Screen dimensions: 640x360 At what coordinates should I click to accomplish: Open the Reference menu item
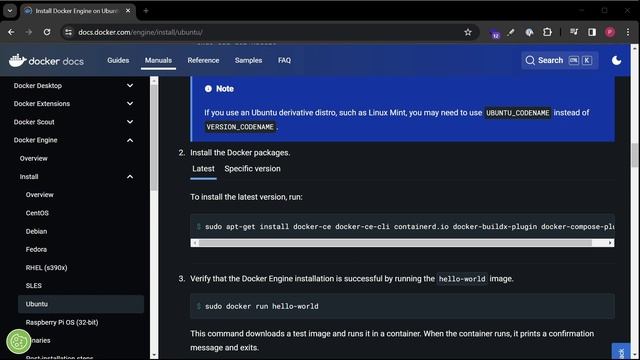(203, 60)
